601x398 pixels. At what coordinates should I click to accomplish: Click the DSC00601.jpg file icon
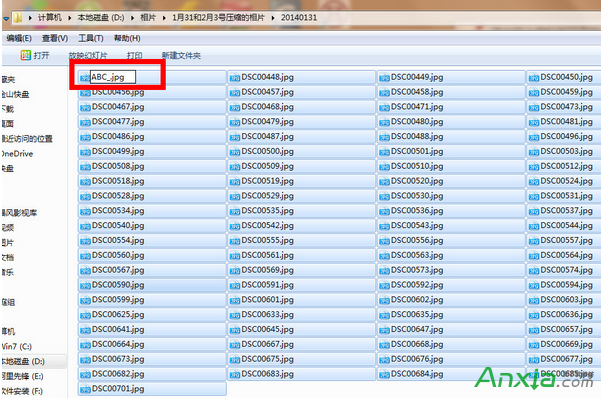pos(235,301)
